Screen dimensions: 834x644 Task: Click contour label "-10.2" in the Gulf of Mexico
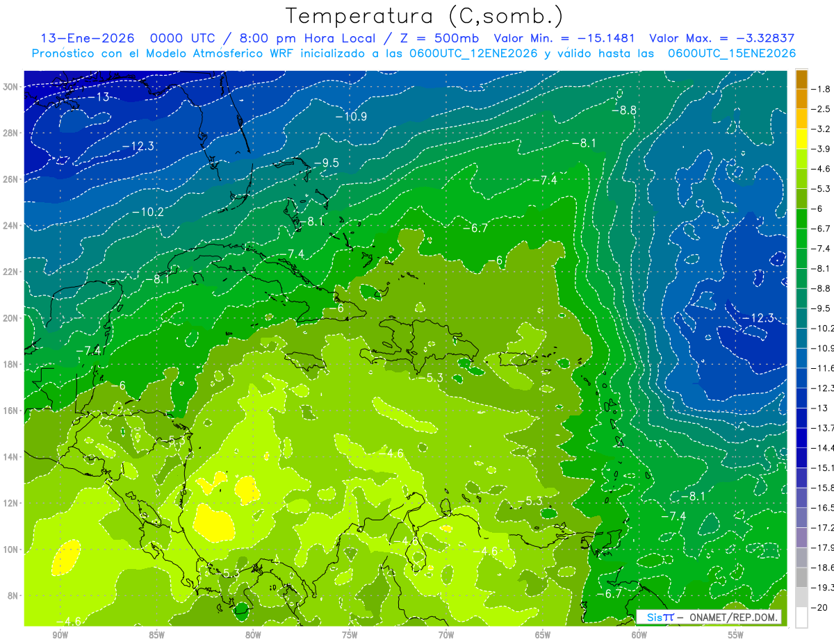(x=148, y=211)
